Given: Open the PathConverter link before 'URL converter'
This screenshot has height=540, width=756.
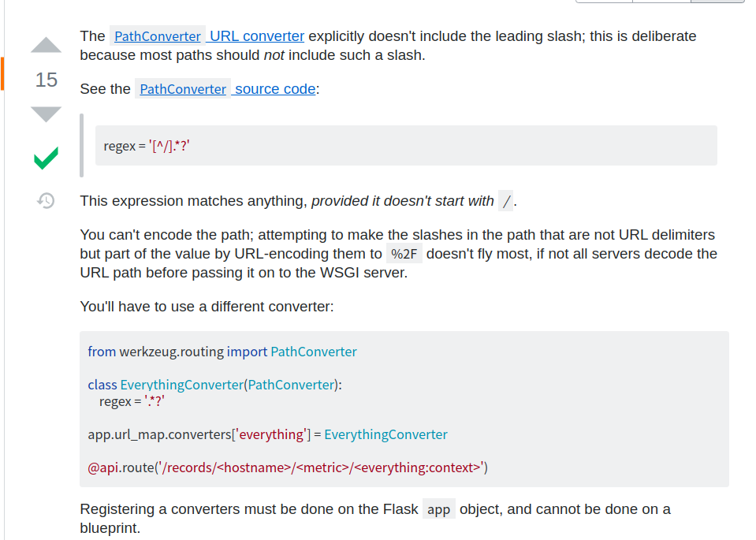Looking at the screenshot, I should click(x=157, y=36).
